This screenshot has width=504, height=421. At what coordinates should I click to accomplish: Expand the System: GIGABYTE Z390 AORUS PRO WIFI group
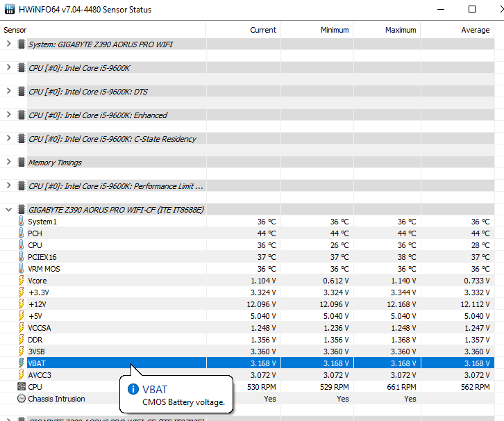(x=9, y=44)
